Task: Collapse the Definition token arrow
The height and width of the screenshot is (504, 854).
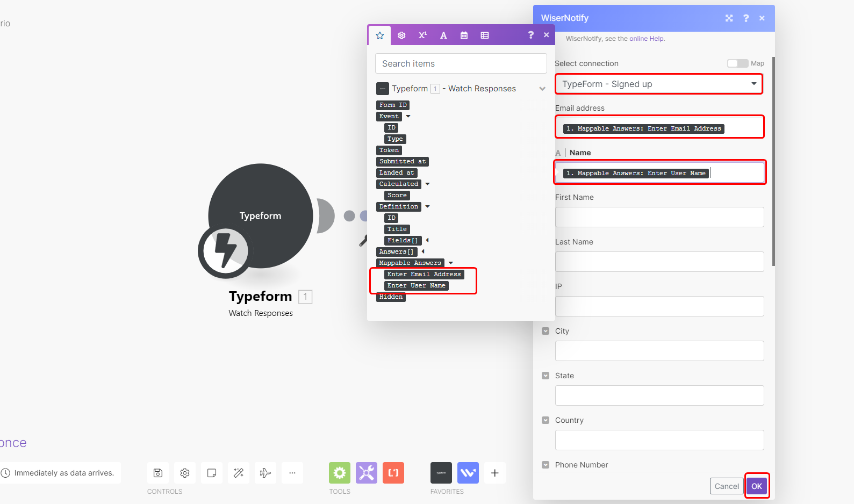Action: point(428,207)
